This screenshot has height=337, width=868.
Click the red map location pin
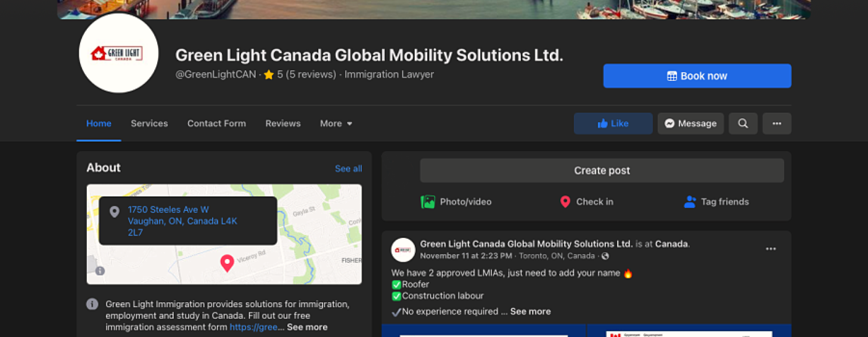pos(227,262)
